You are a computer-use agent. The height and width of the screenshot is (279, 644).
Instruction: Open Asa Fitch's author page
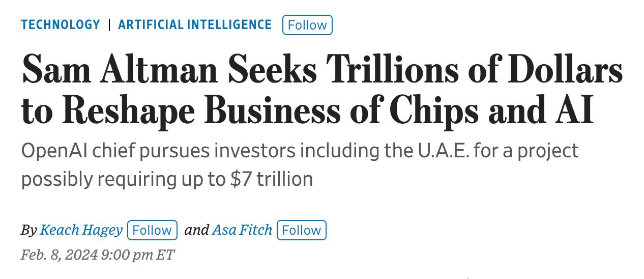tap(242, 230)
